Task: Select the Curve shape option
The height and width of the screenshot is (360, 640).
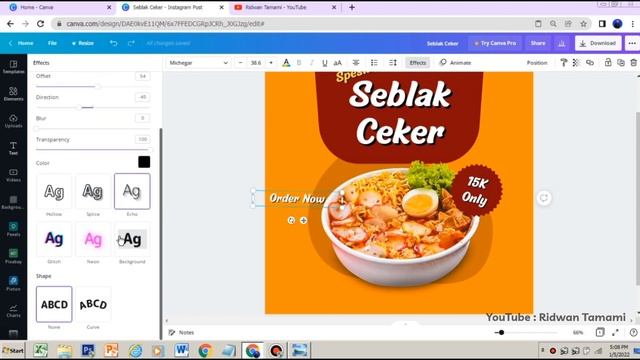Action: tap(93, 304)
